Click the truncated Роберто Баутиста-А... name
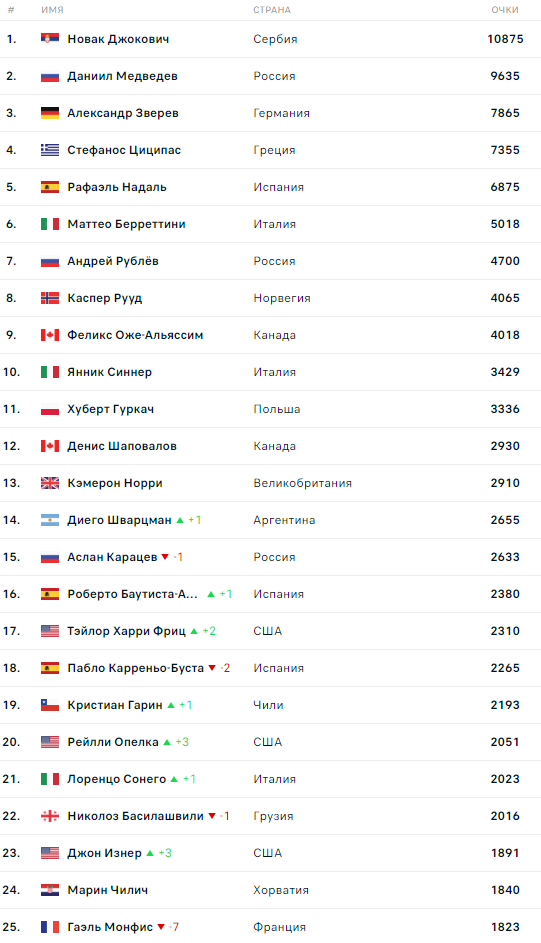Viewport: 541px width, 943px height. 132,594
